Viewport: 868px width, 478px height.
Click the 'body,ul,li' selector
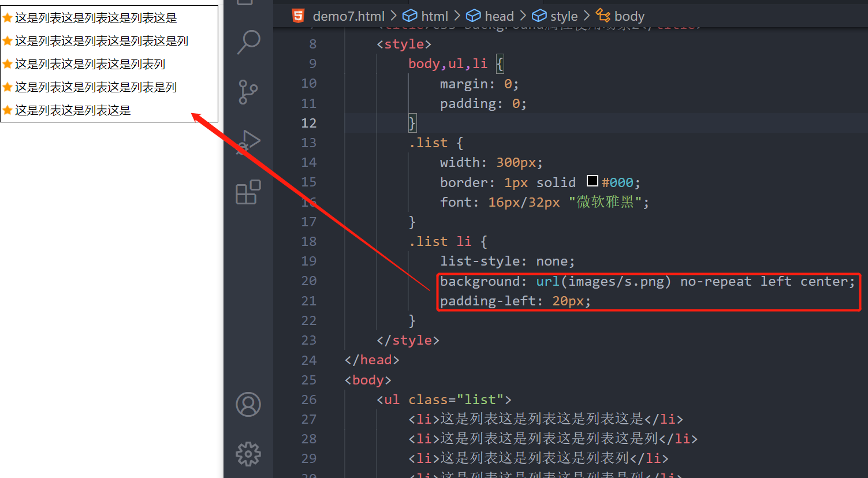click(x=448, y=64)
